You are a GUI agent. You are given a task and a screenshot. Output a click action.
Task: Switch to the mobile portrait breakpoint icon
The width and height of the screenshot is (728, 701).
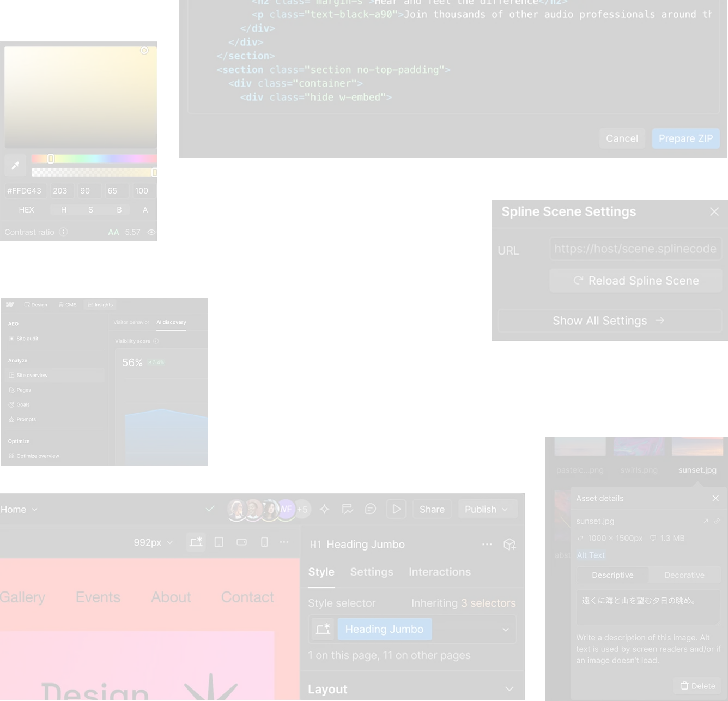(264, 542)
